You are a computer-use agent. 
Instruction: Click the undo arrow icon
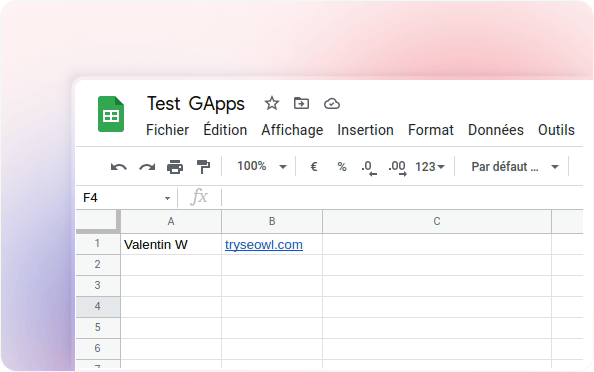pyautogui.click(x=119, y=167)
